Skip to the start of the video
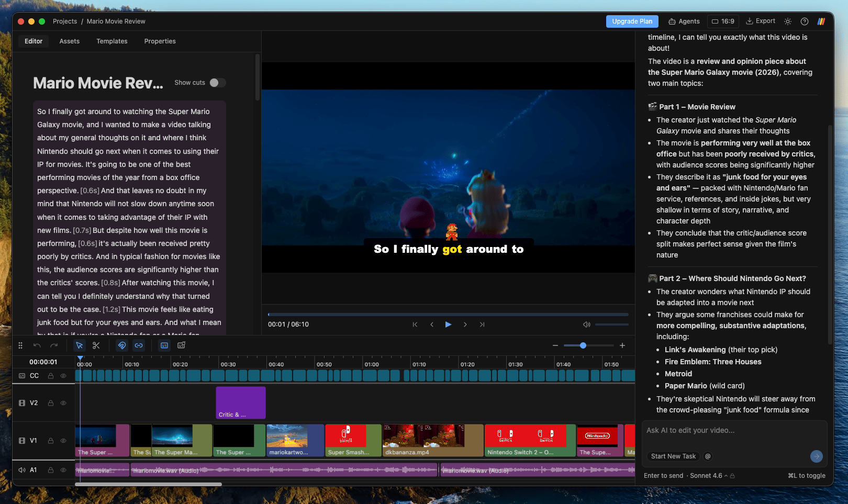 [x=415, y=324]
